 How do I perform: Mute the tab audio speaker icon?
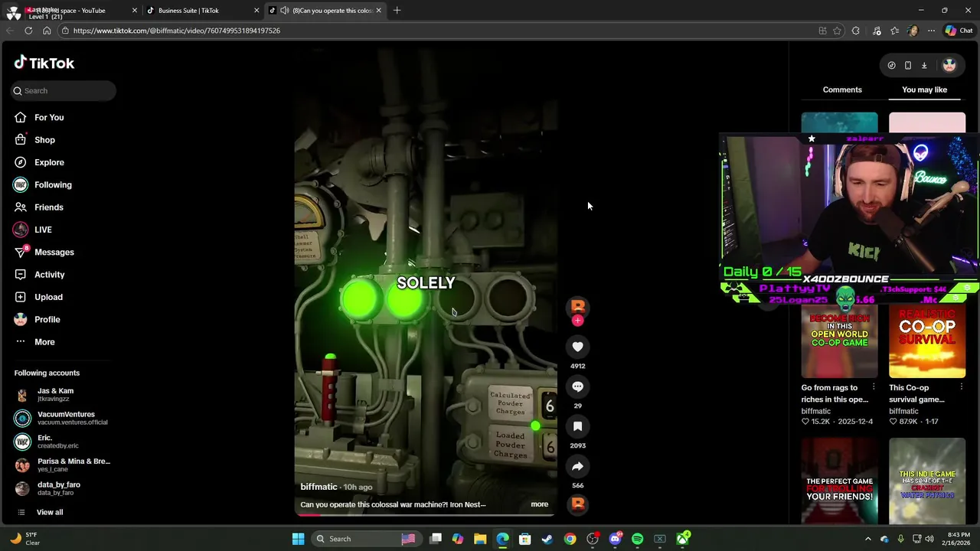pos(285,10)
